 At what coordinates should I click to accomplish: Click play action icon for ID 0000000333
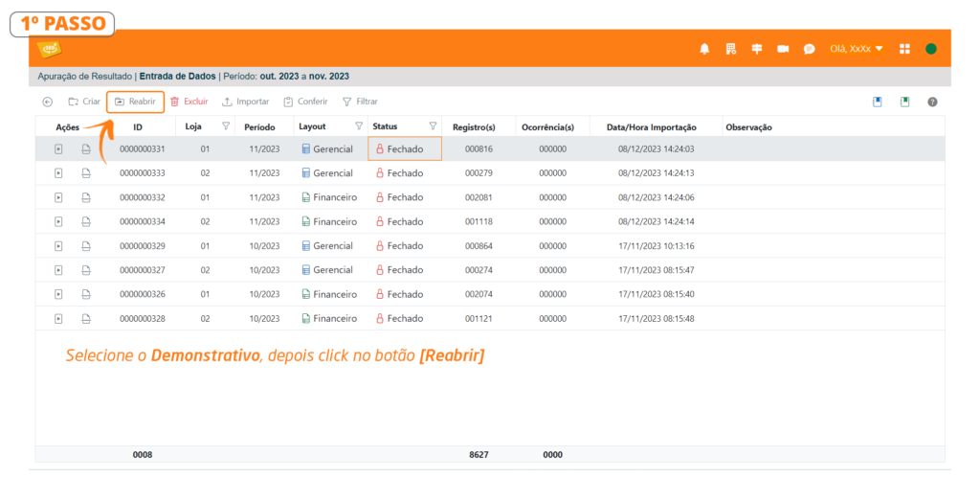58,173
